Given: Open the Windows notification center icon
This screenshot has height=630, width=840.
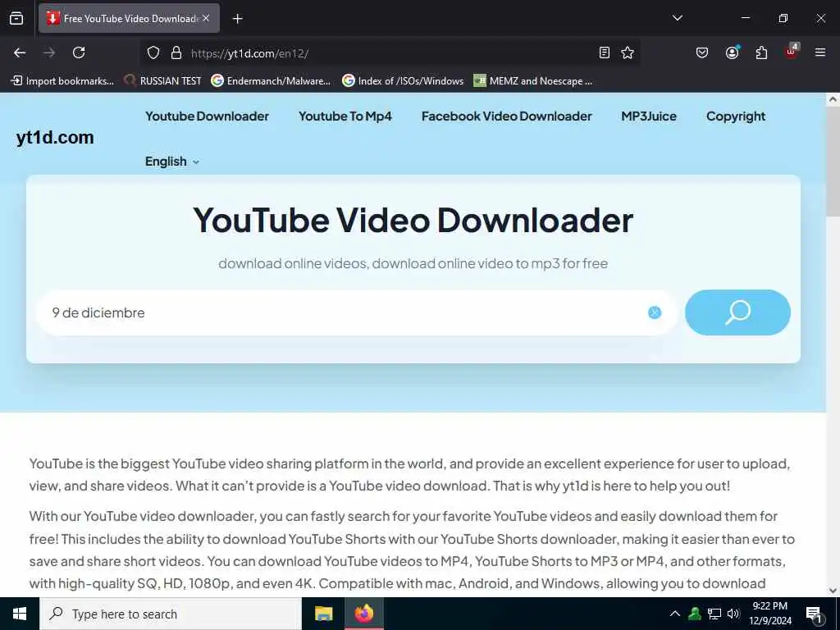Looking at the screenshot, I should 815,614.
